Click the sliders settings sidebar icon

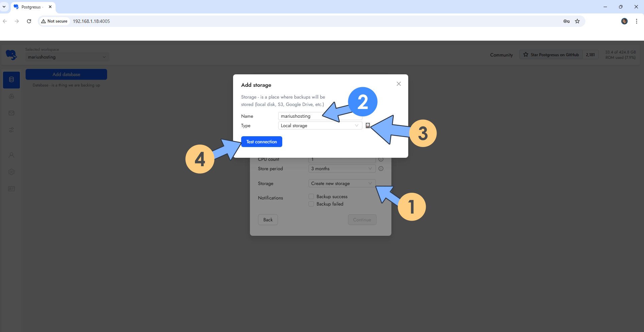click(11, 130)
